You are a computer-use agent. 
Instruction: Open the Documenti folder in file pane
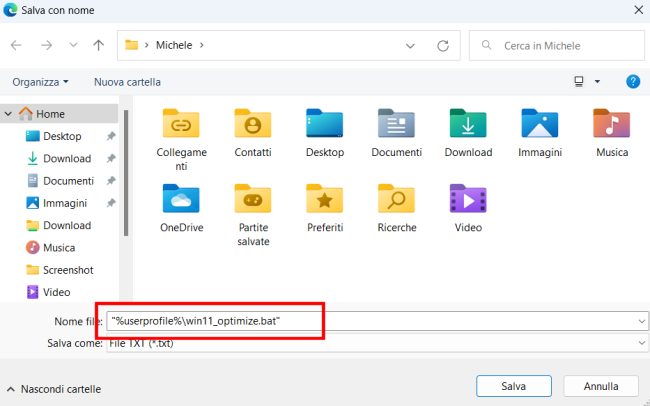[x=396, y=133]
